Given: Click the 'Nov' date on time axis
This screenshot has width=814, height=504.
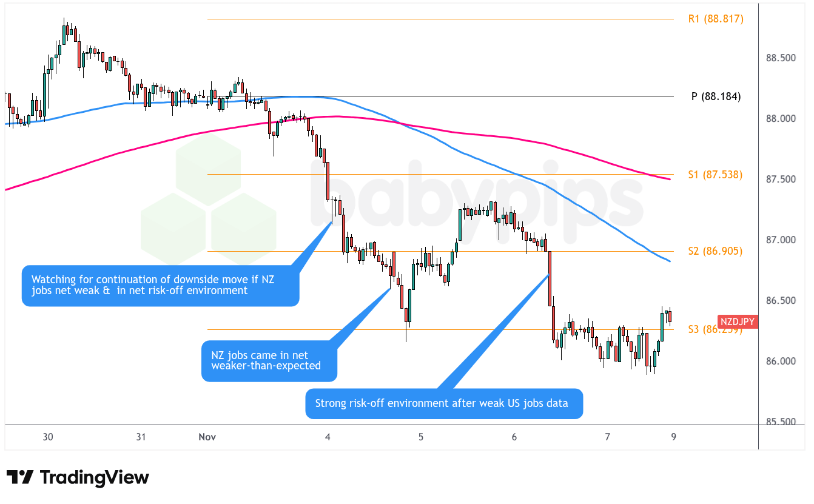Looking at the screenshot, I should 207,437.
